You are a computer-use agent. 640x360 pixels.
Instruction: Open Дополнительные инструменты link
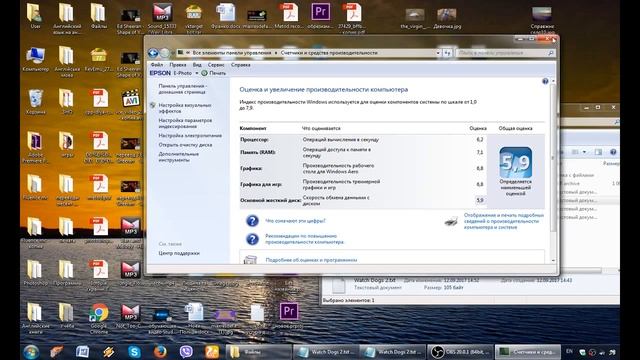coord(178,157)
